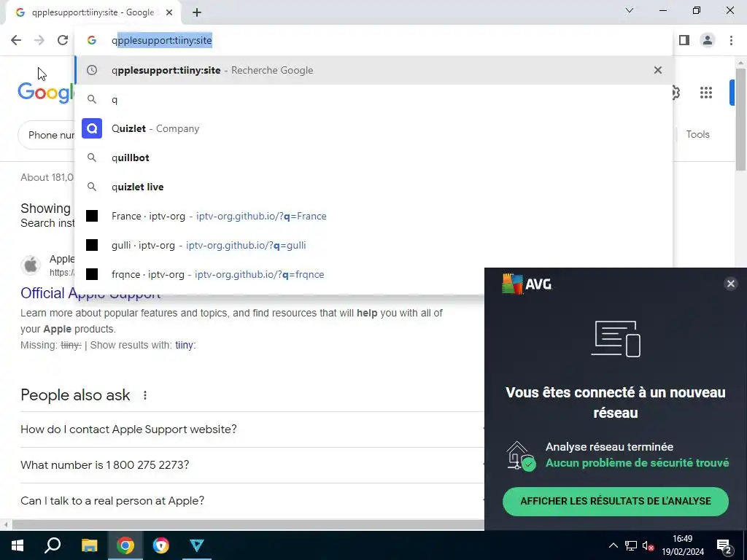Open the Windows Start menu

click(18, 545)
